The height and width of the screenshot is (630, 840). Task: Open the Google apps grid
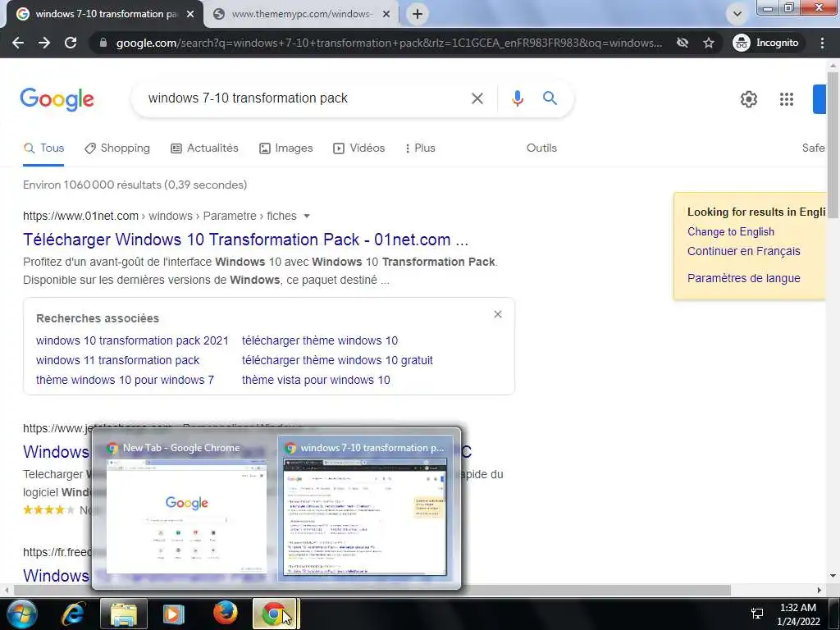[x=786, y=99]
